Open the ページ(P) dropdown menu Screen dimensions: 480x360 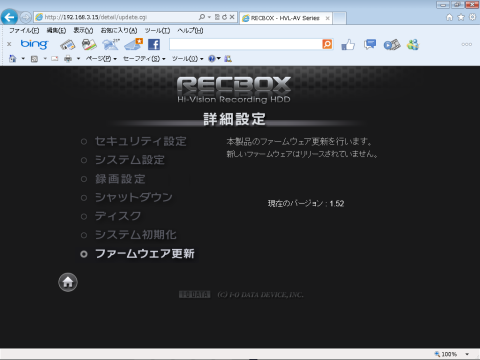pyautogui.click(x=101, y=59)
